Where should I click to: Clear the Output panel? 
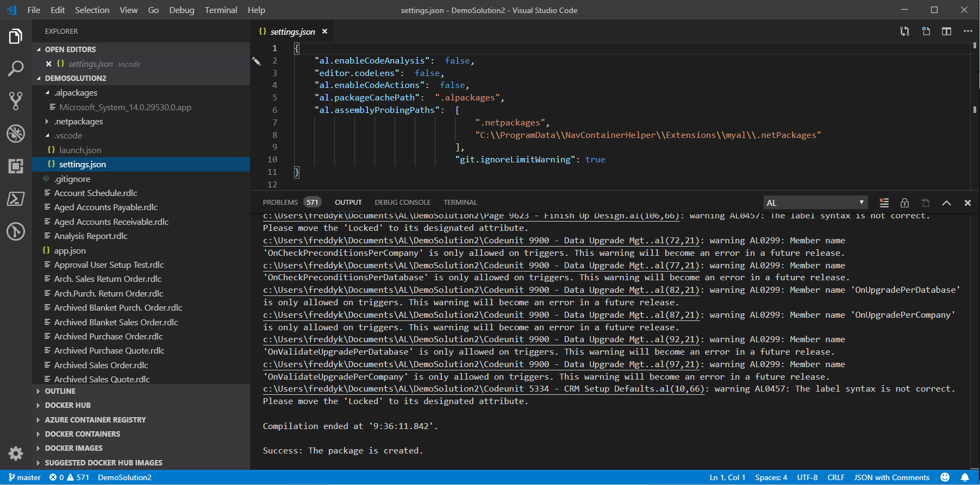(x=884, y=203)
